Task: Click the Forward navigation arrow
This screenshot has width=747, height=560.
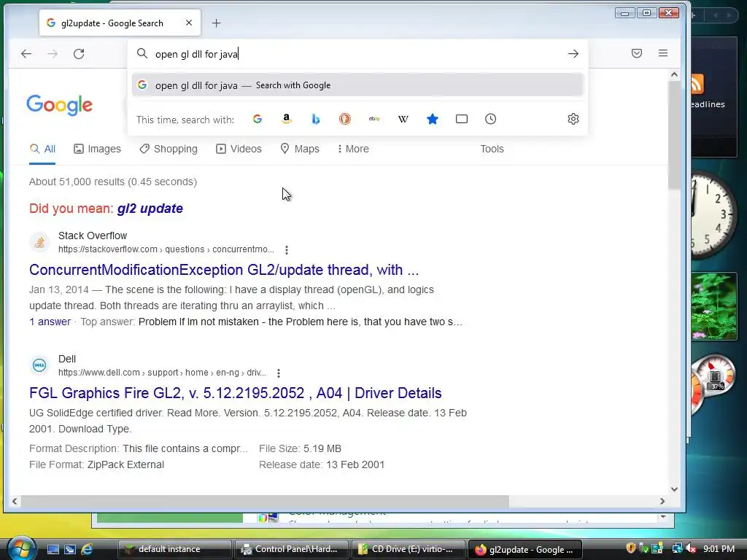Action: tap(53, 54)
